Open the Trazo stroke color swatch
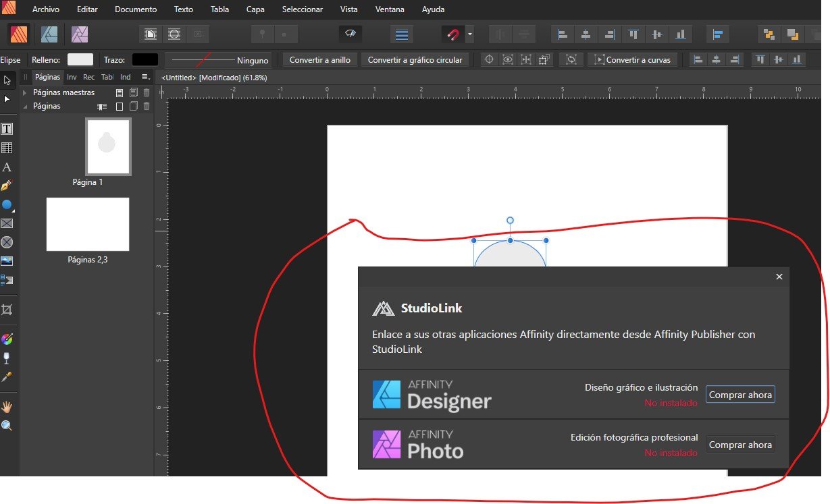This screenshot has width=830, height=504. click(145, 60)
